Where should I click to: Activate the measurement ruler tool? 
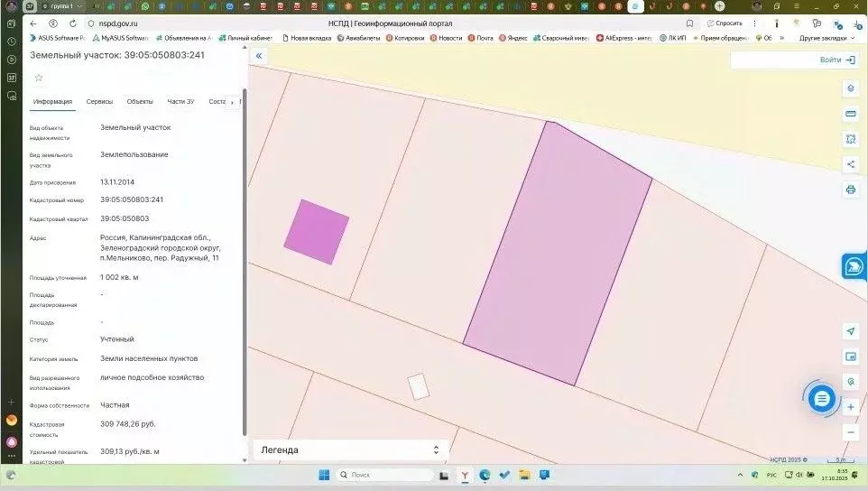coord(850,114)
